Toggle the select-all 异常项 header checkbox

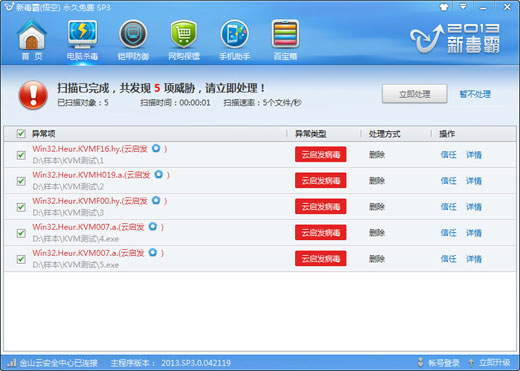[x=21, y=134]
